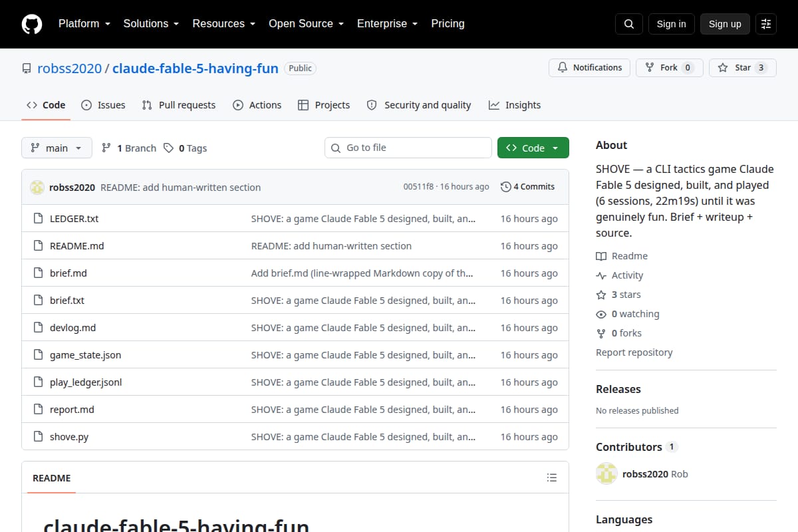Open the README outline list icon

[551, 477]
